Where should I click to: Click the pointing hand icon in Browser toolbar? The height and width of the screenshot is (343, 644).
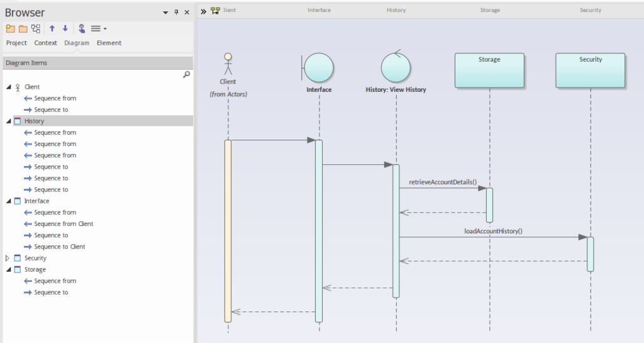click(82, 28)
